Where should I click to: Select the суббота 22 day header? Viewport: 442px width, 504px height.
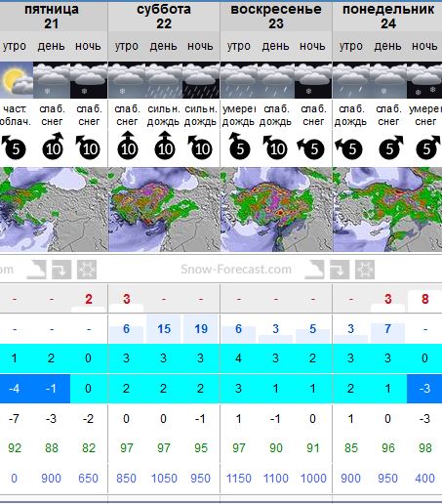164,17
